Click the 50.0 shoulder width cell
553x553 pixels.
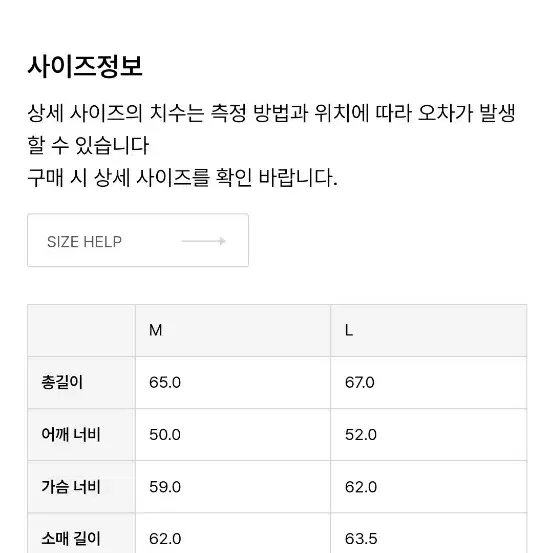tap(233, 434)
